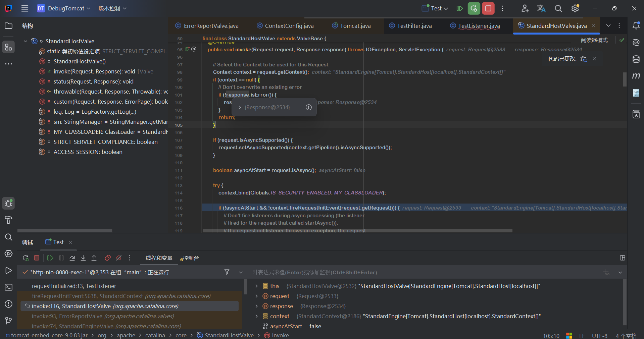
Task: Open the Git tool window icon
Action: point(8,321)
